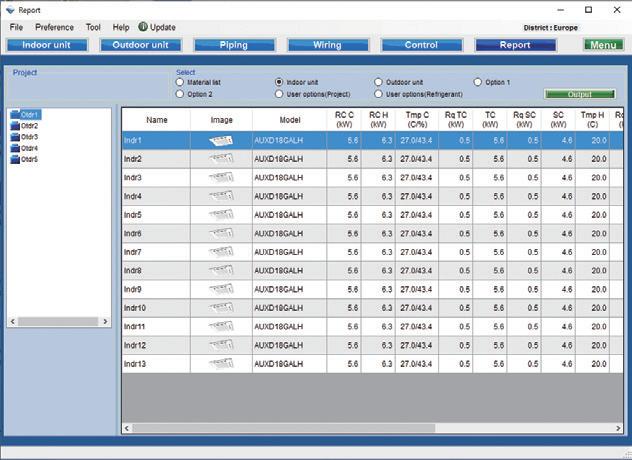Click the green Output button
This screenshot has width=632, height=460.
[x=580, y=94]
